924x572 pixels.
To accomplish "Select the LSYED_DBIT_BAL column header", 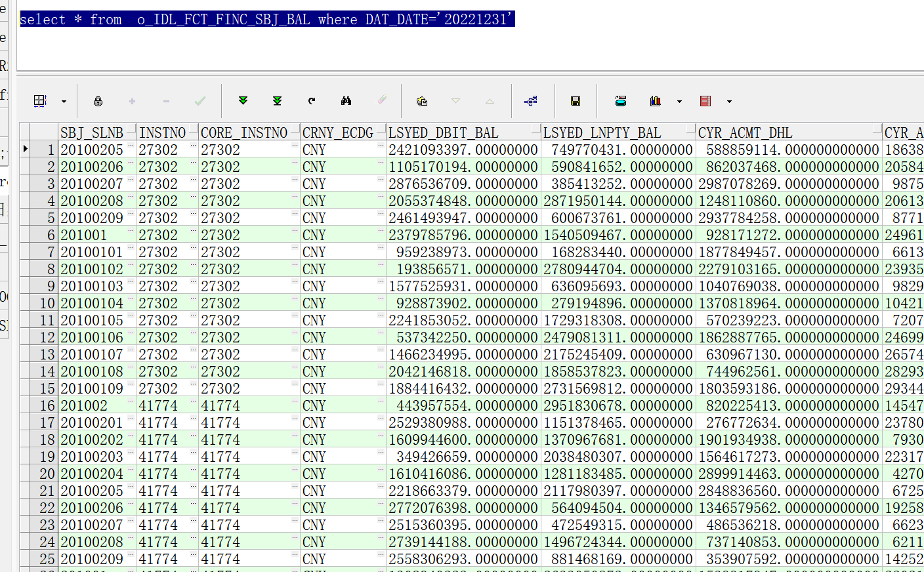I will (x=463, y=133).
